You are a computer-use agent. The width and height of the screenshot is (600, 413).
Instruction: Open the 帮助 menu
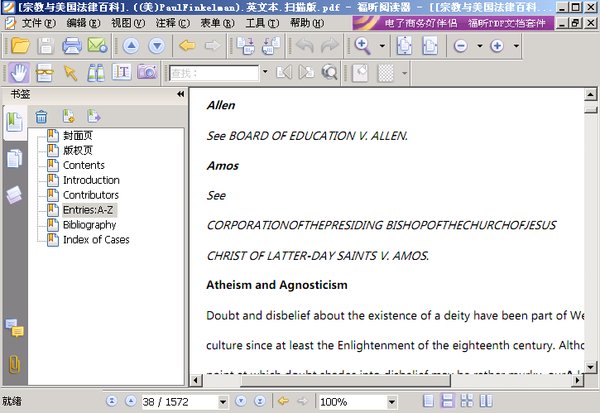(307, 23)
